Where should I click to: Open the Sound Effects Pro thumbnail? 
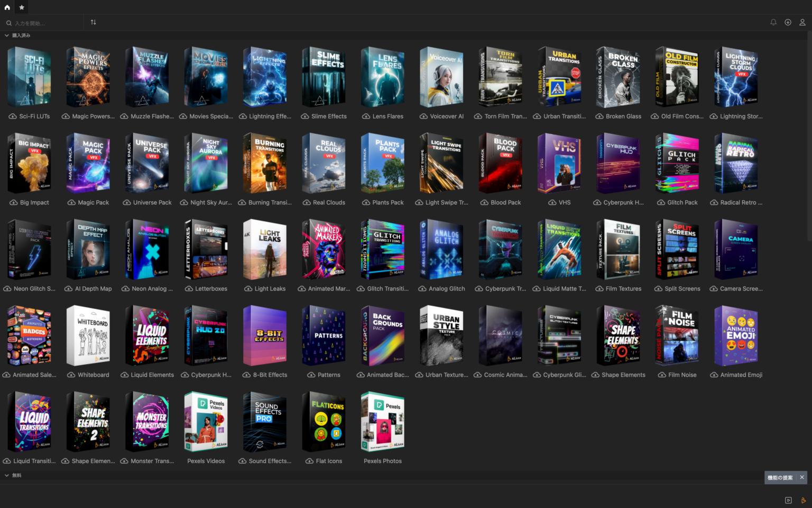[x=264, y=422]
